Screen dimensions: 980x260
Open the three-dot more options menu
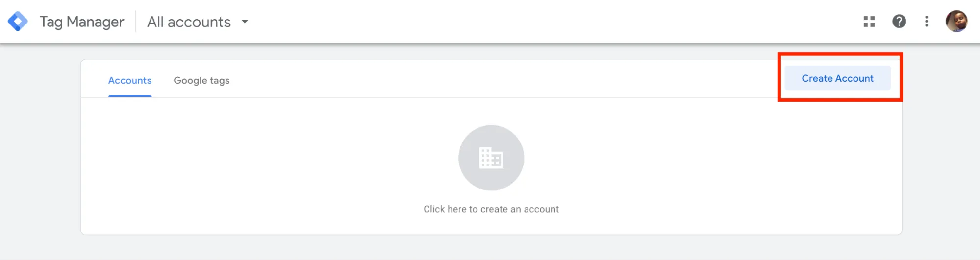[x=926, y=22]
